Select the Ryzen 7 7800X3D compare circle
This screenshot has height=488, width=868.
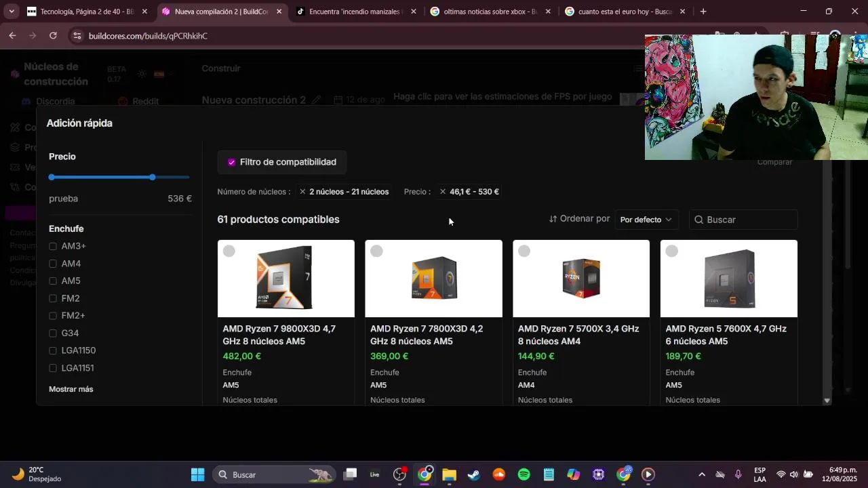point(377,251)
